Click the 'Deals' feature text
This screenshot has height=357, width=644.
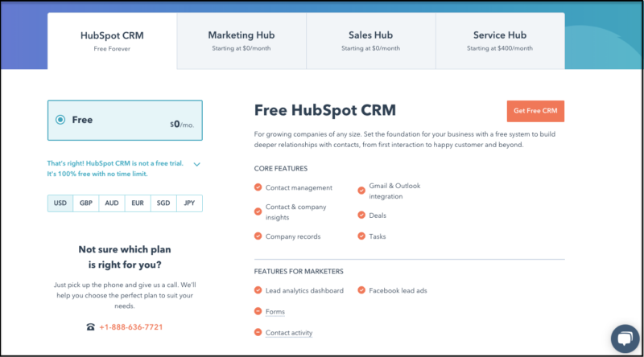[378, 215]
